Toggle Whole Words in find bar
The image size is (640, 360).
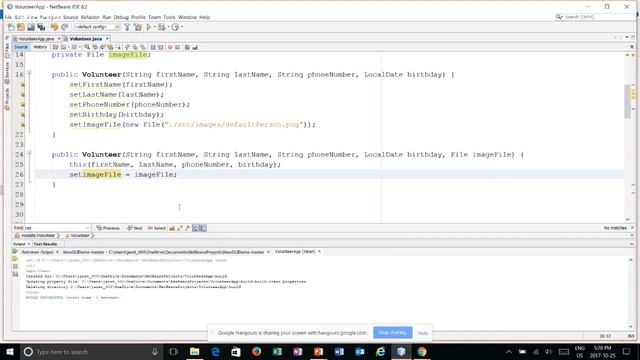[180, 228]
